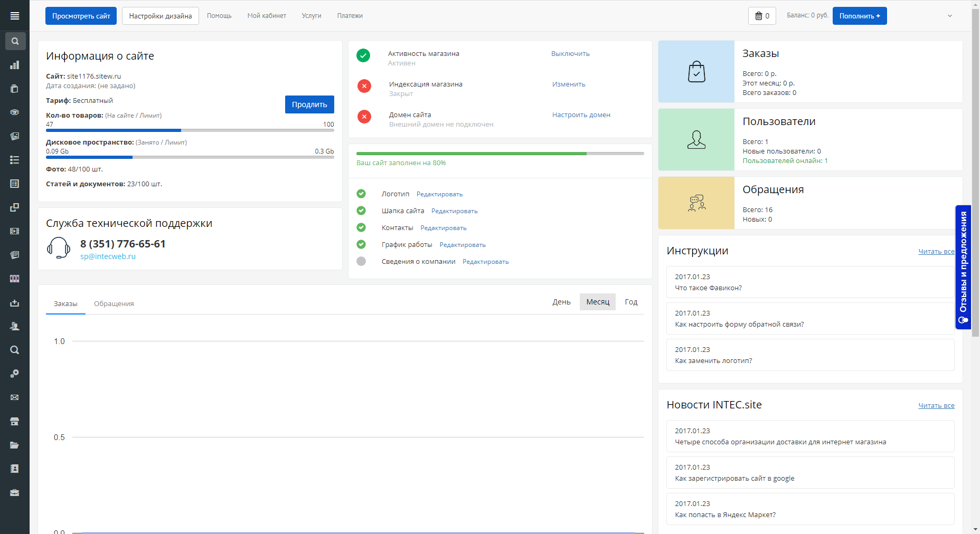Change shop indexing via Изменить link
This screenshot has width=980, height=534.
(569, 84)
